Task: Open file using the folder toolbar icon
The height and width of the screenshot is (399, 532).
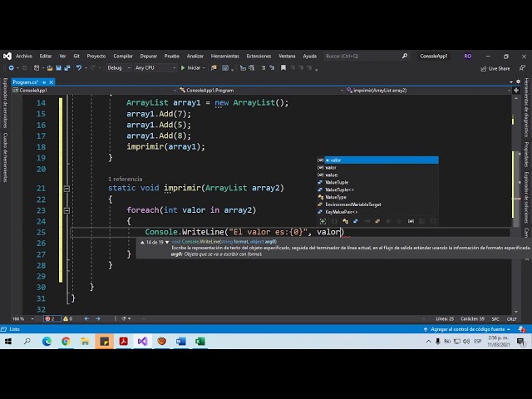Action: coord(50,68)
